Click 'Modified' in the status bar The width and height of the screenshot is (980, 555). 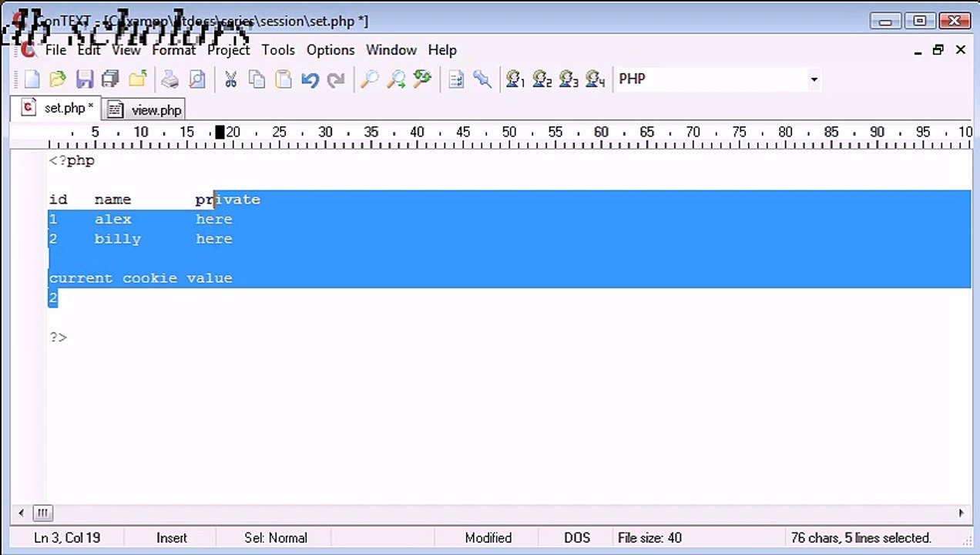(488, 538)
